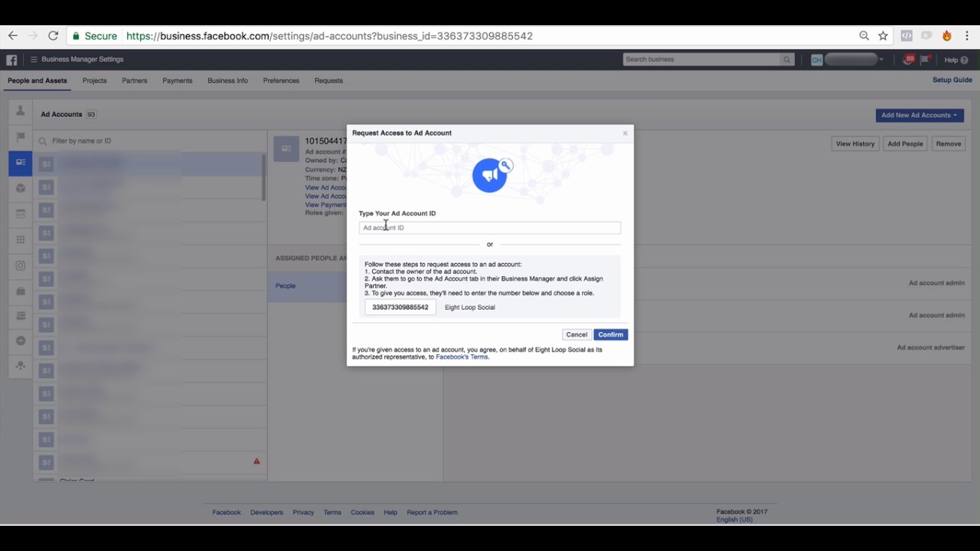This screenshot has width=980, height=551.
Task: Select the Pixels code icon in sidebar
Action: pyautogui.click(x=21, y=214)
